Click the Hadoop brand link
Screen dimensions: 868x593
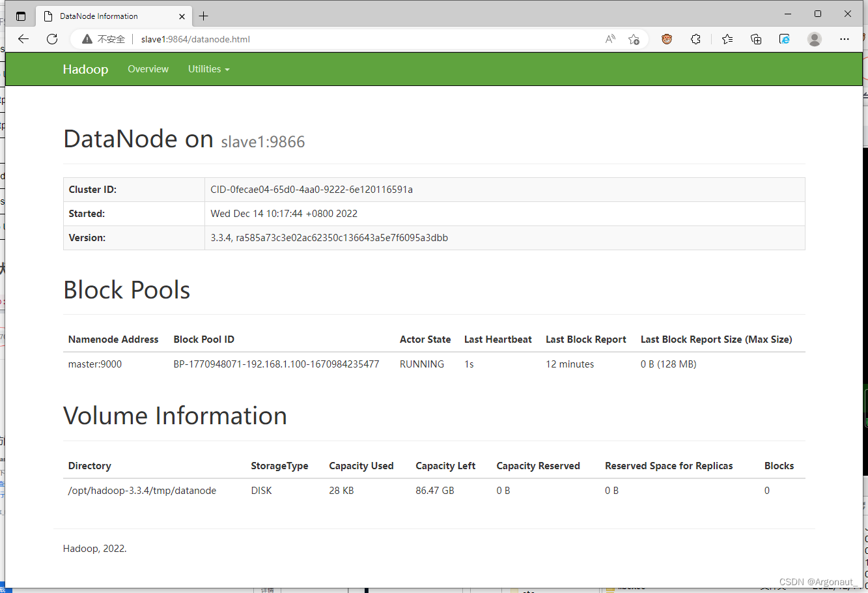click(85, 69)
